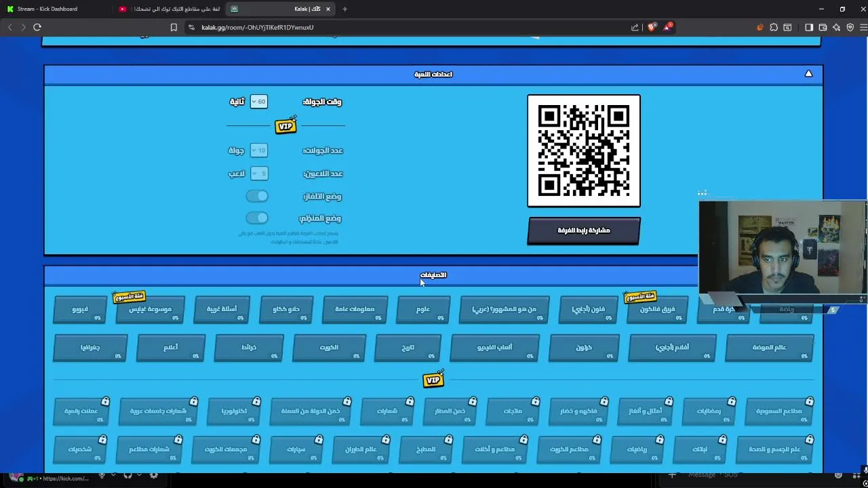Open the extensions puzzle icon
The height and width of the screenshot is (488, 868).
point(774,27)
